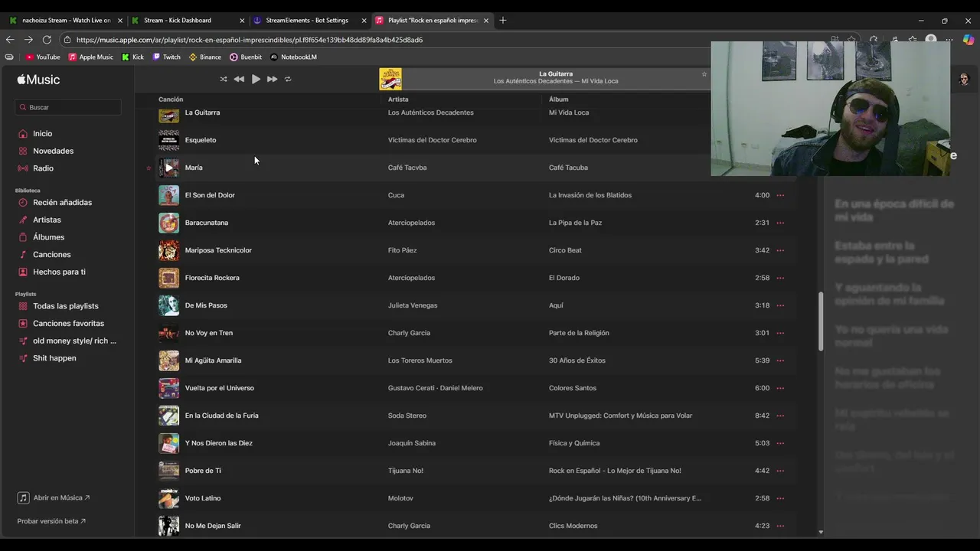980x551 pixels.
Task: Switch to StreamElements Bot Settings tab
Action: click(x=308, y=21)
